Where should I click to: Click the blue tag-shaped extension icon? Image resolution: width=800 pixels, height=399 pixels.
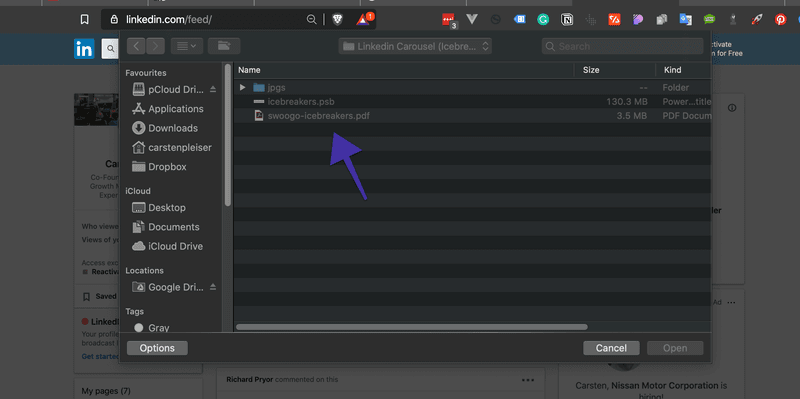tap(519, 19)
